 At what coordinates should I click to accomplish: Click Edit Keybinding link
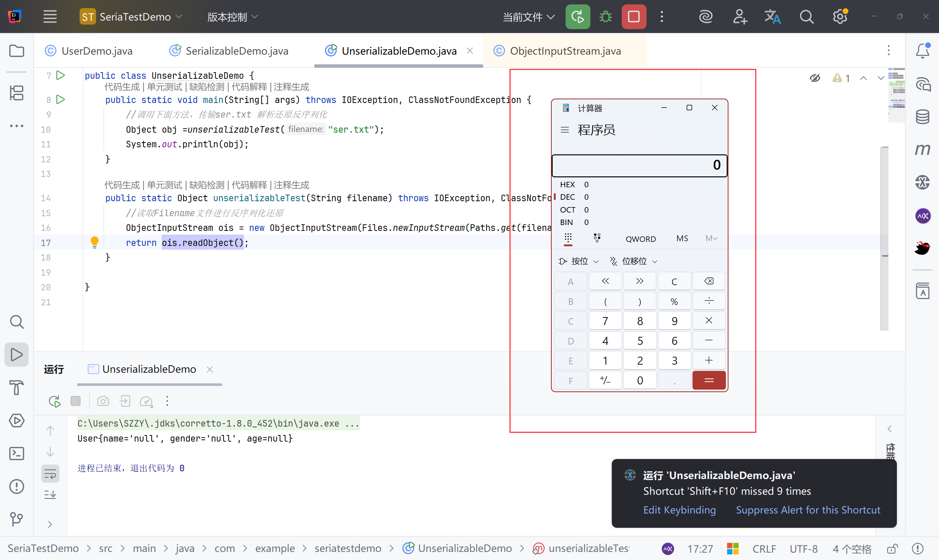[679, 510]
